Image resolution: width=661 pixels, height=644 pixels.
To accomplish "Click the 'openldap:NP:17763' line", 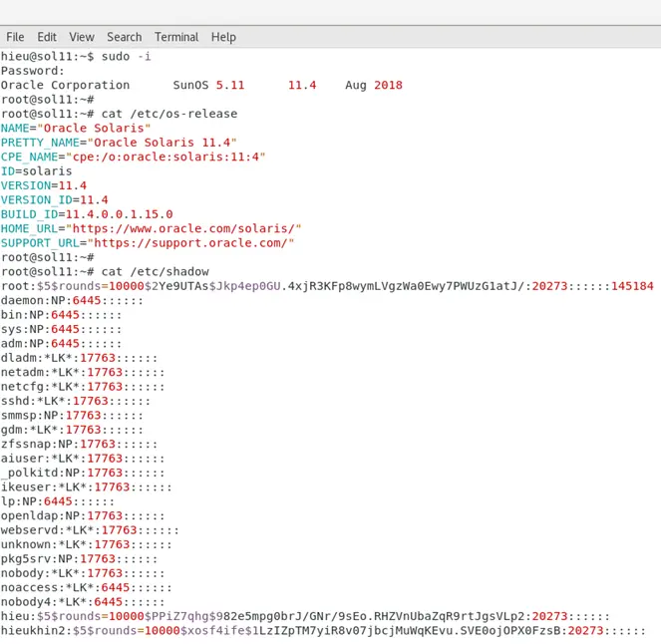I will tap(83, 515).
